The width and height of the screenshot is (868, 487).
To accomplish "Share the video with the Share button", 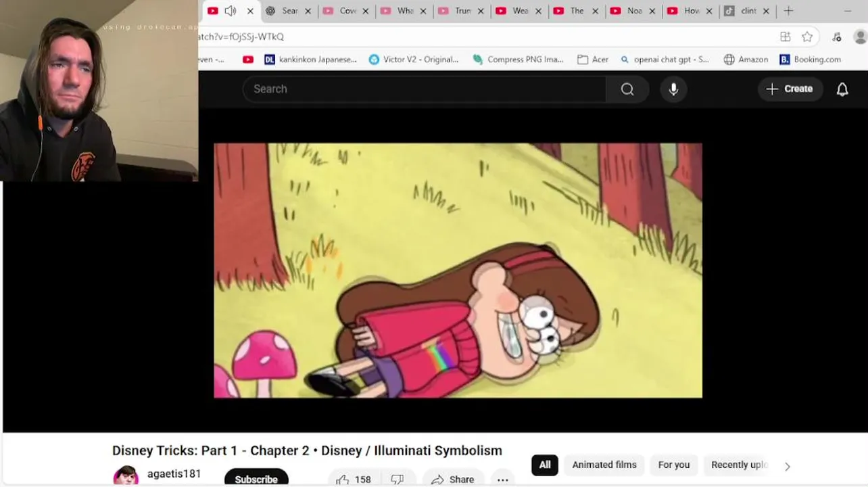I will pos(454,479).
